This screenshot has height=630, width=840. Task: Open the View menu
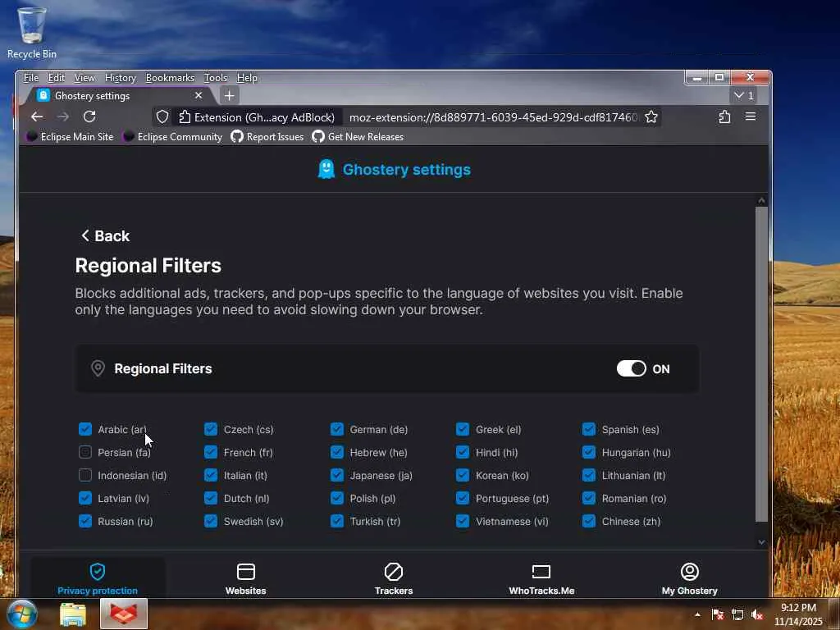tap(84, 78)
